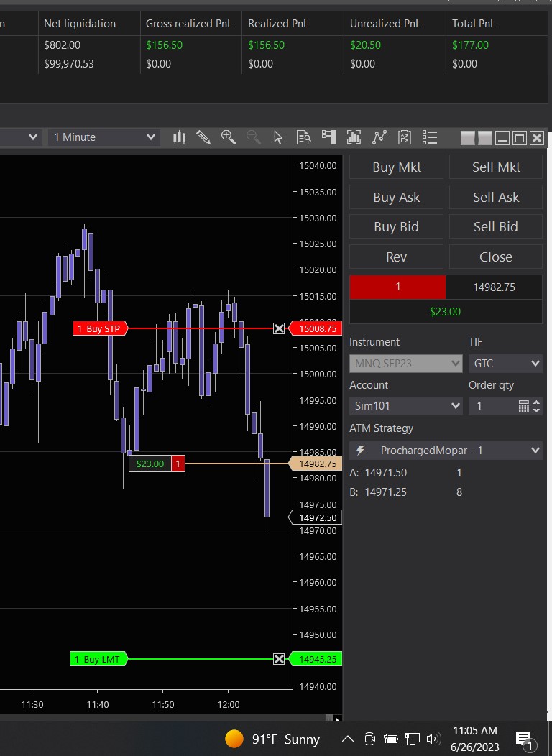Viewport: 552px width, 756px height.
Task: Click the Sell Mkt button
Action: tap(496, 167)
